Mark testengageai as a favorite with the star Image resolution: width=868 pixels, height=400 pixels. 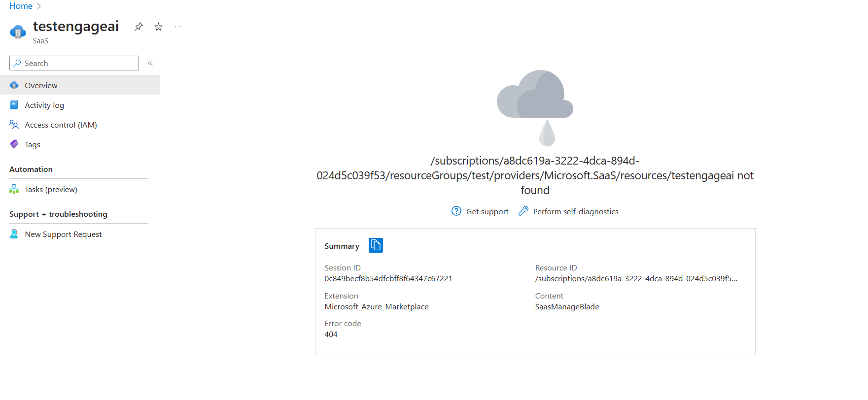(158, 27)
